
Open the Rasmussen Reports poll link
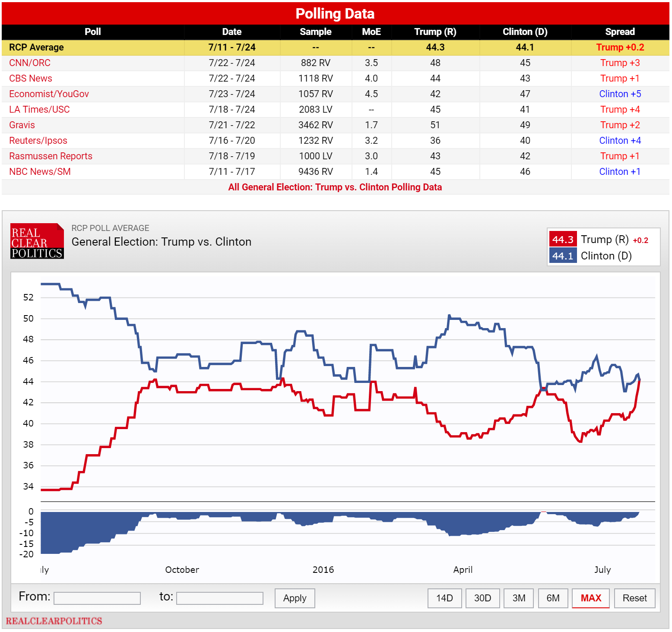pos(51,156)
